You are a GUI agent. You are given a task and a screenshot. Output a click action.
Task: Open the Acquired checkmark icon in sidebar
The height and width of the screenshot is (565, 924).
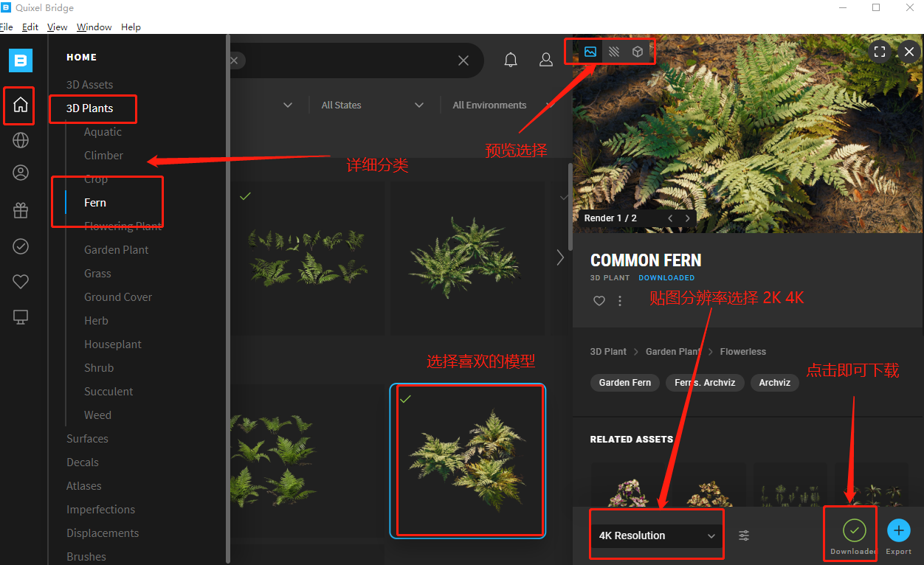pyautogui.click(x=21, y=246)
